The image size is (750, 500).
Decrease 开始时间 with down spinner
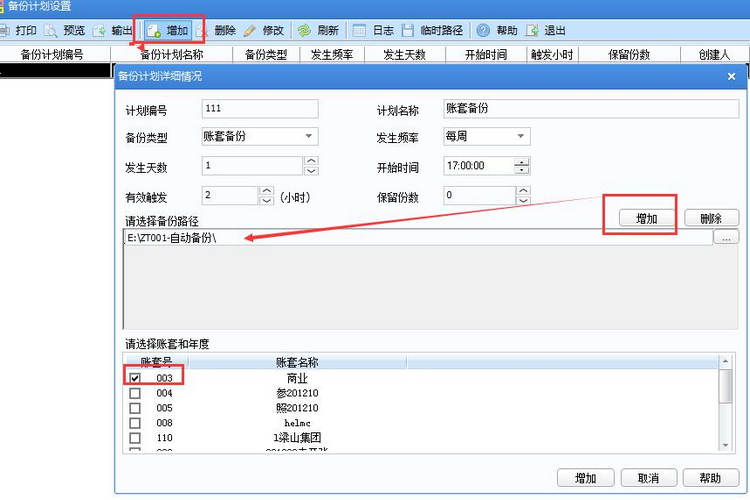[x=522, y=170]
